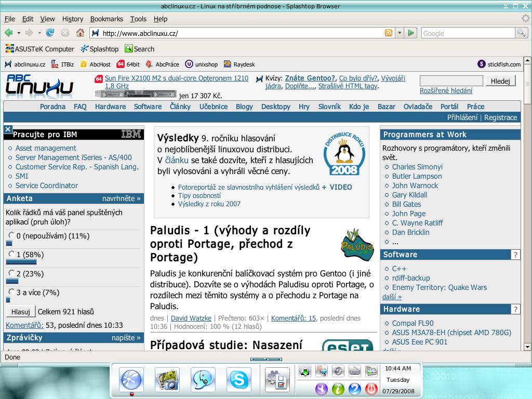
Task: Click the green Go arrow beside address bar
Action: coord(411,33)
